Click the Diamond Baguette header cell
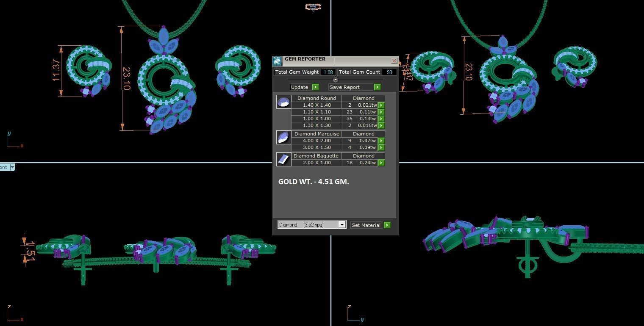Image resolution: width=644 pixels, height=326 pixels. pos(316,156)
